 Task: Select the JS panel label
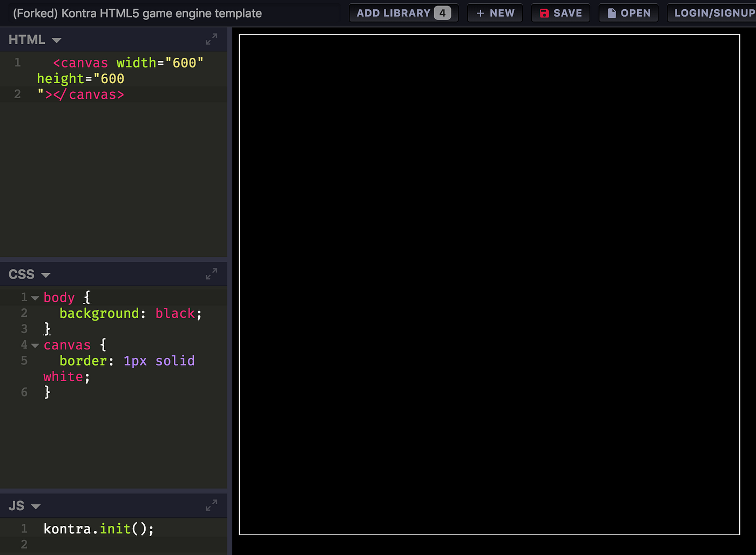17,506
